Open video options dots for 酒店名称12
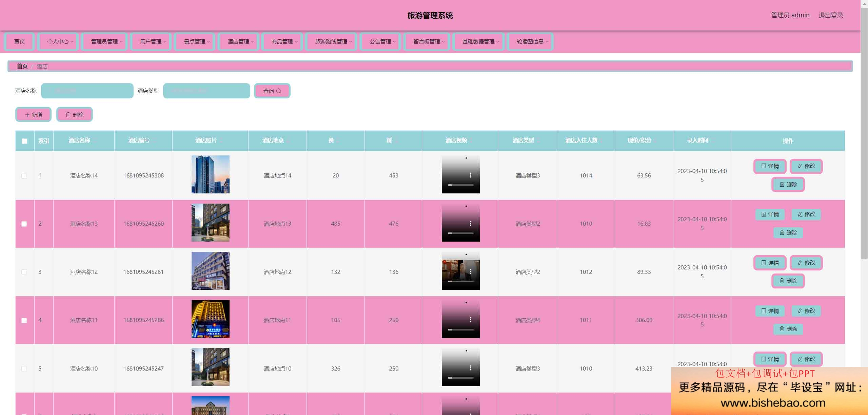The width and height of the screenshot is (868, 415). [470, 271]
